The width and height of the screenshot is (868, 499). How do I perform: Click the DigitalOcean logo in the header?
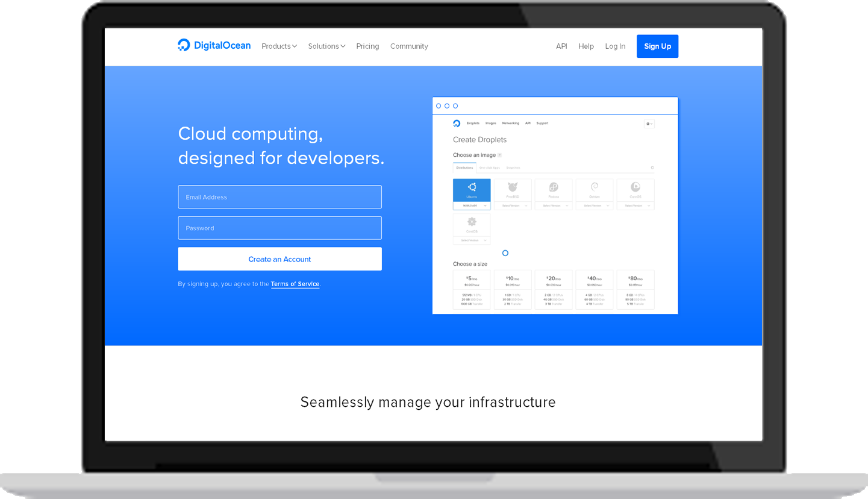click(214, 46)
